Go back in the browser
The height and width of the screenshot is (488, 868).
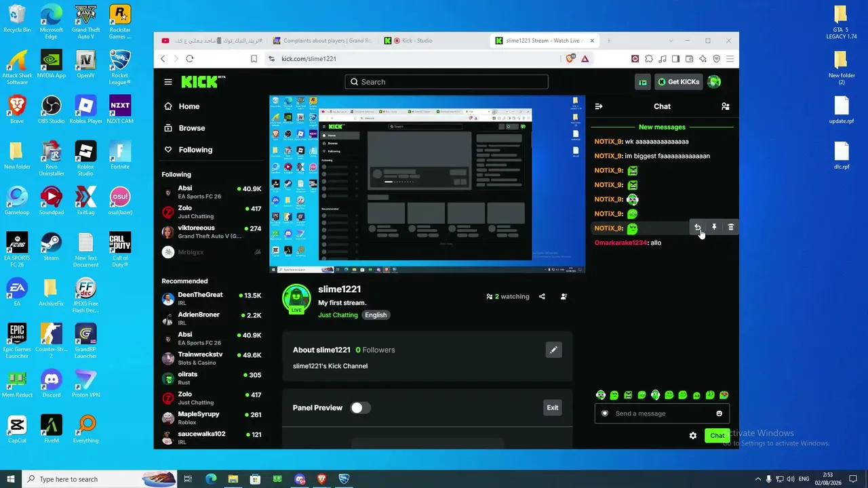[163, 59]
